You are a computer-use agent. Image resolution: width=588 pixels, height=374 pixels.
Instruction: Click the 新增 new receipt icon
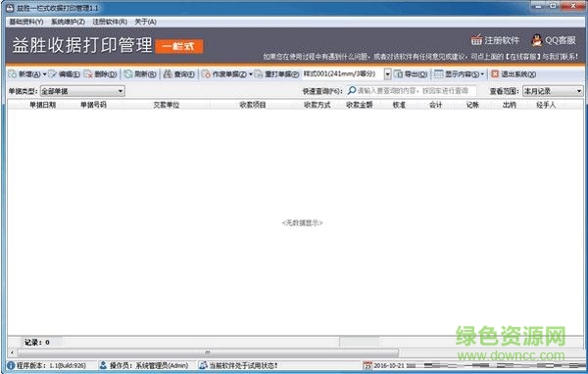13,74
